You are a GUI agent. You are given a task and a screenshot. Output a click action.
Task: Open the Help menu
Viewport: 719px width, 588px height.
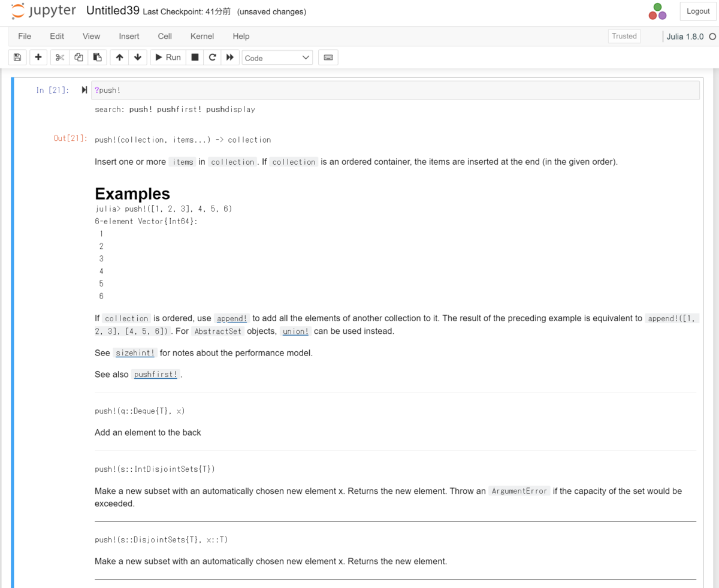[241, 36]
